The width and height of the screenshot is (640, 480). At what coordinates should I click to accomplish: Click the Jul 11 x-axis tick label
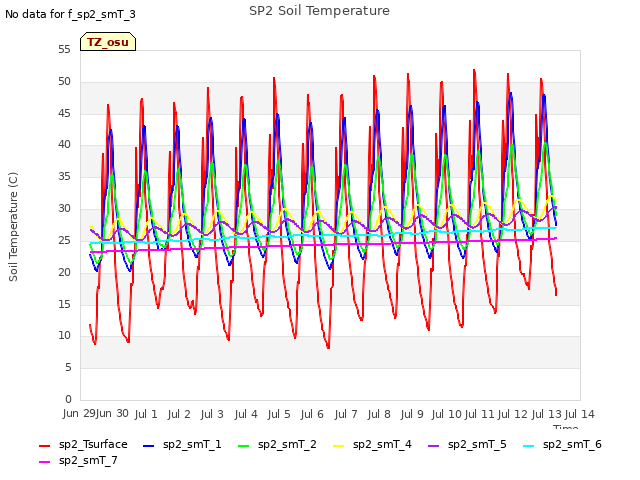[x=480, y=414]
